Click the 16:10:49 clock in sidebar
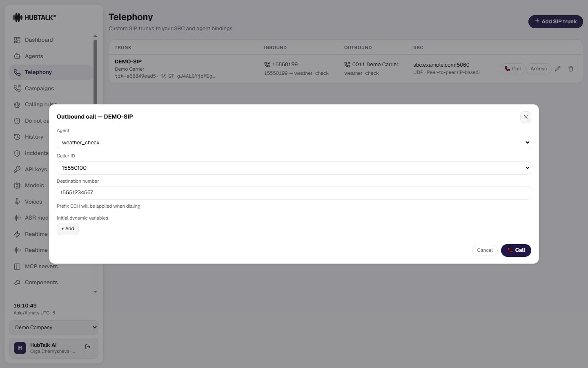Viewport: 588px width, 368px height. tap(25, 306)
